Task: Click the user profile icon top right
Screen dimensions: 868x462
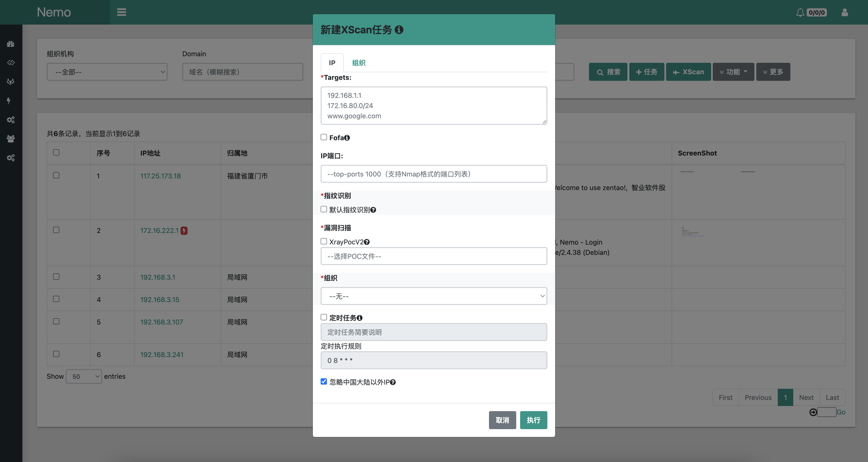Action: tap(844, 12)
